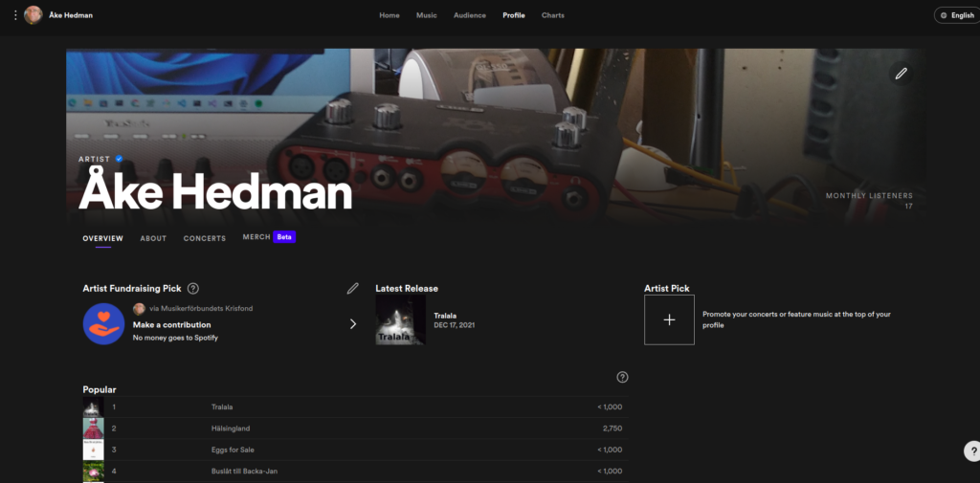Switch to ABOUT tab
This screenshot has width=980, height=483.
click(x=153, y=239)
